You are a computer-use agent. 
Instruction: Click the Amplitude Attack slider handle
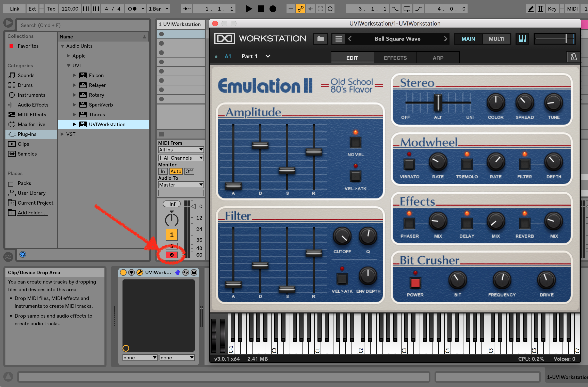pos(233,186)
